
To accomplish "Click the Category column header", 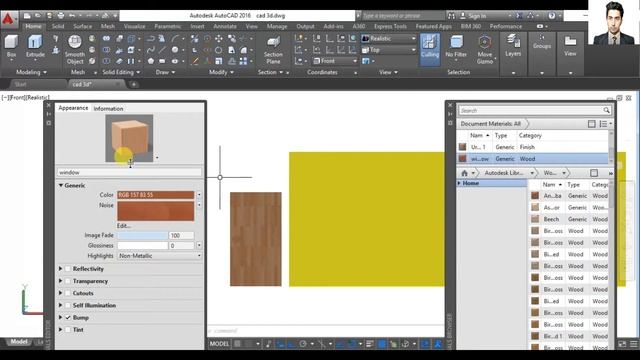I will (x=530, y=135).
